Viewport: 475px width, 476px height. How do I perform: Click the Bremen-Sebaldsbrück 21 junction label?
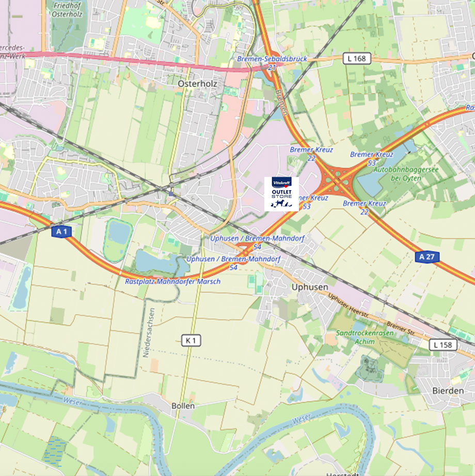click(x=272, y=63)
